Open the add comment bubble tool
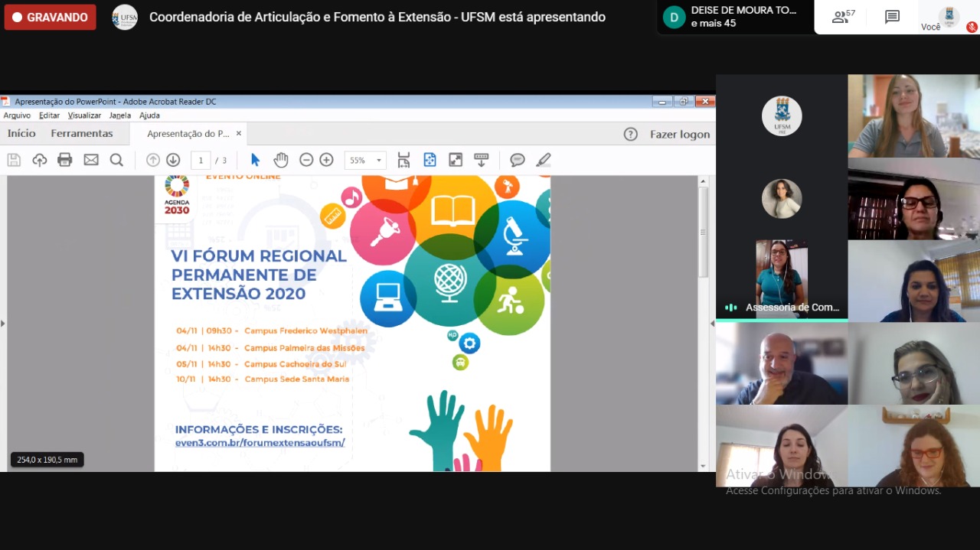 (518, 160)
